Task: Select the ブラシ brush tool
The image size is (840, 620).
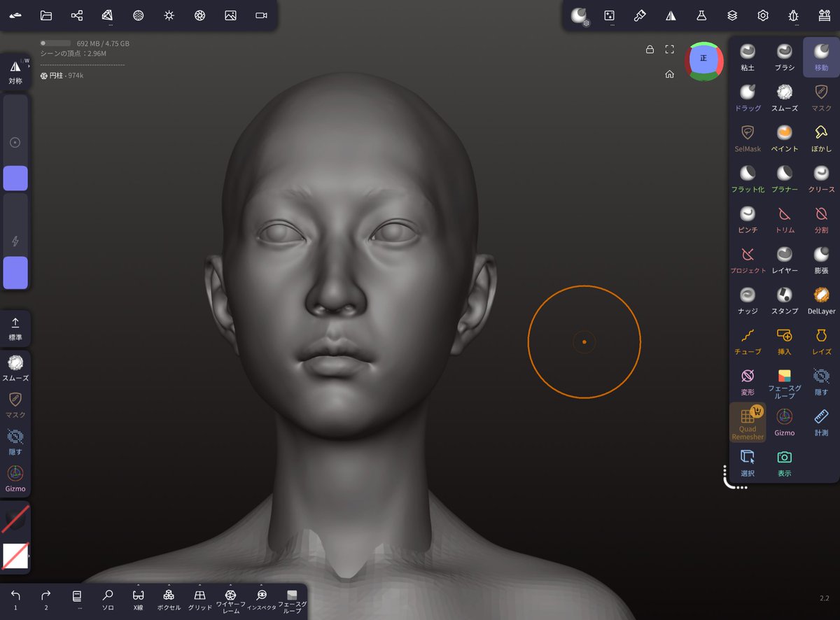Action: [x=785, y=57]
